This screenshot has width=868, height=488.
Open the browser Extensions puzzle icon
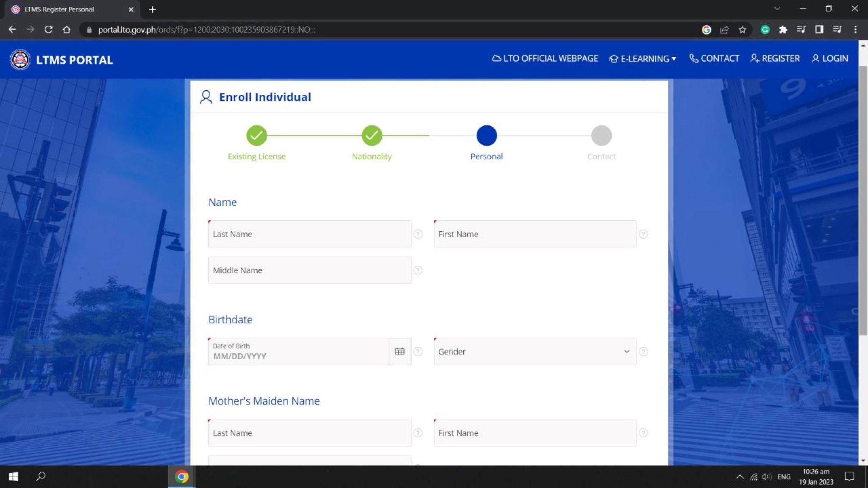783,30
